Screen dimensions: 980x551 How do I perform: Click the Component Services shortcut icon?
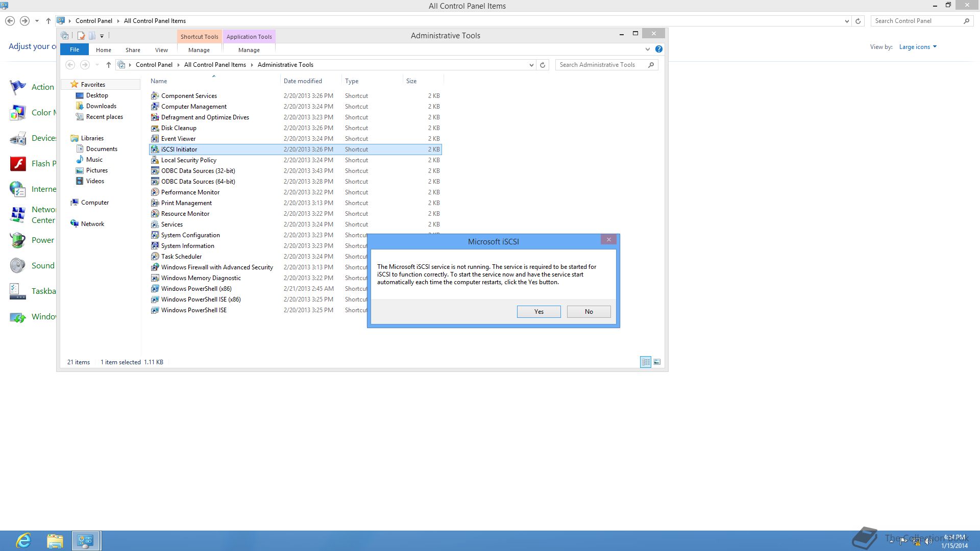click(x=155, y=96)
